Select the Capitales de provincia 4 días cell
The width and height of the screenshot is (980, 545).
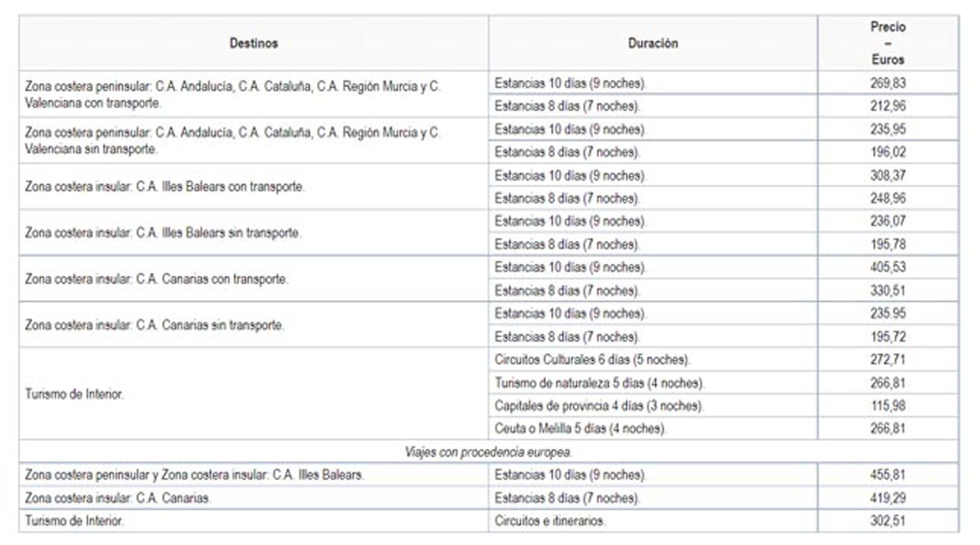click(x=653, y=406)
